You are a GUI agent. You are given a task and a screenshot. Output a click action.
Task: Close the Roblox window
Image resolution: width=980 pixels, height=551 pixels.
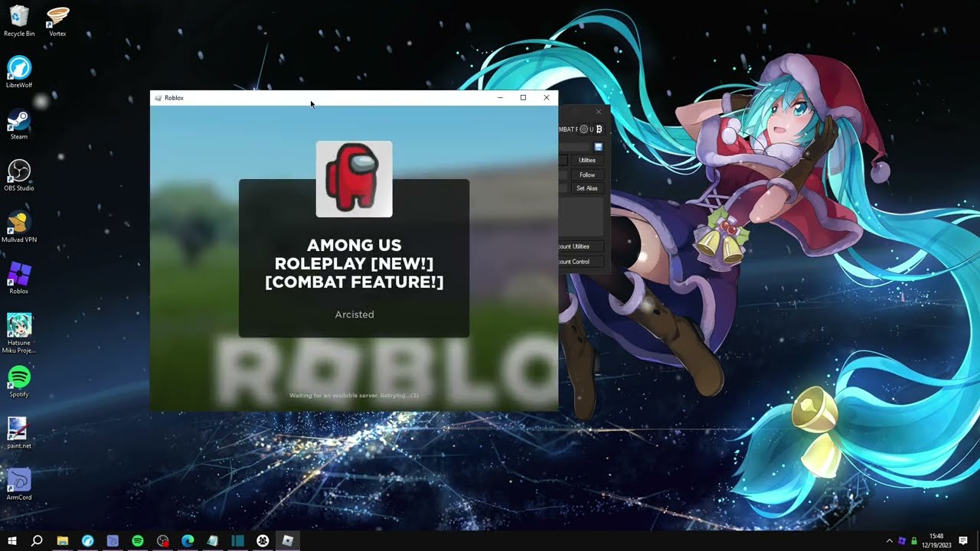click(x=546, y=98)
